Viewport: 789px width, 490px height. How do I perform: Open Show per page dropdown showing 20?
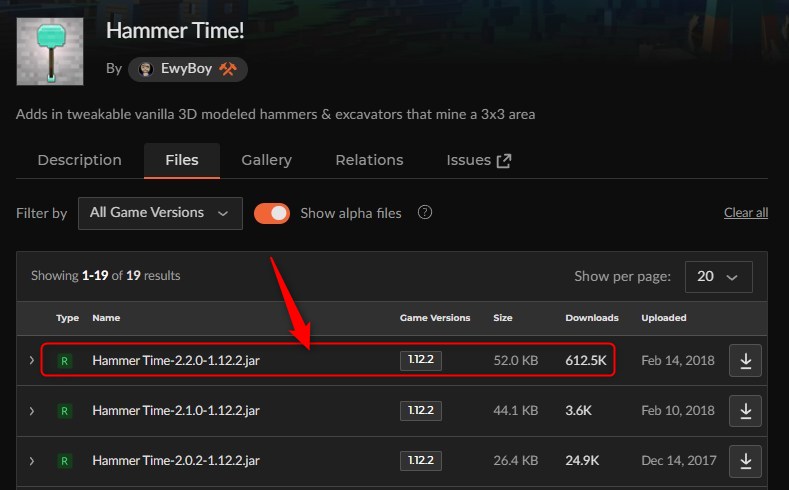[719, 277]
